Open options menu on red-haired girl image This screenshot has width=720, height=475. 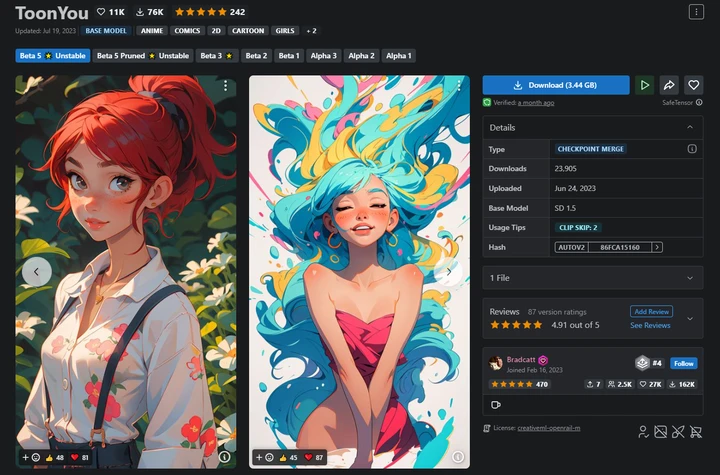225,86
